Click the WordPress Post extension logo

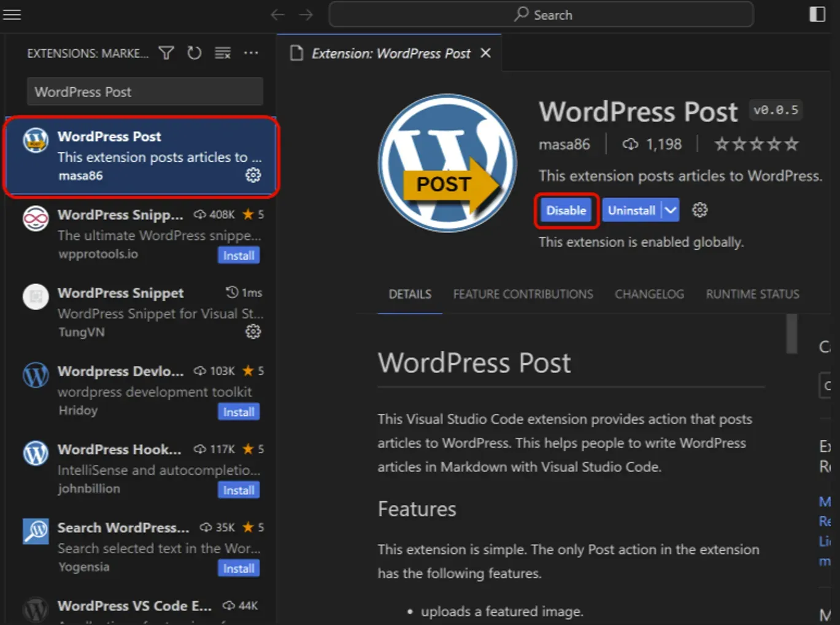pyautogui.click(x=446, y=163)
